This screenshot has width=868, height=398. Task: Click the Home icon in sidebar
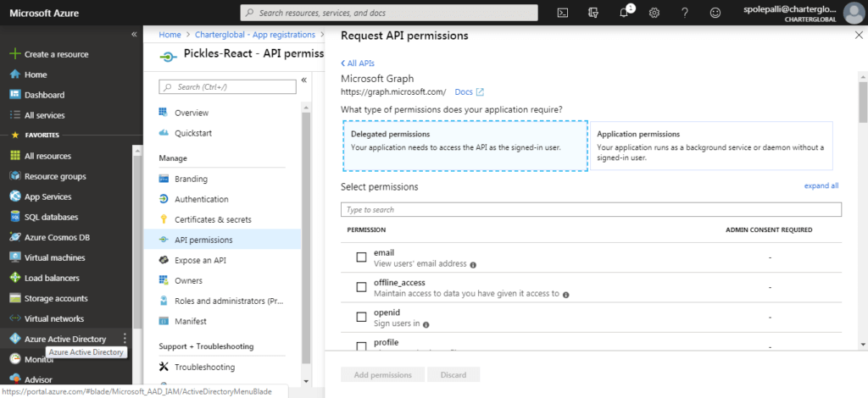click(15, 75)
